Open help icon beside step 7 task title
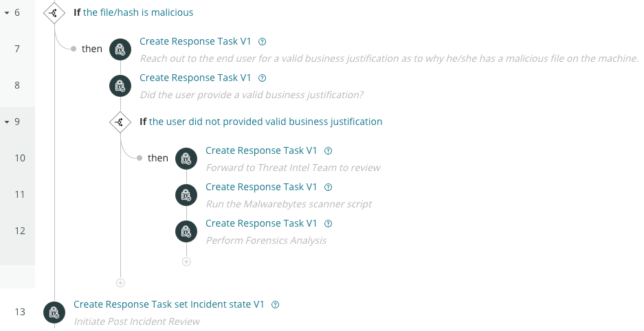This screenshot has height=331, width=644. tap(262, 41)
